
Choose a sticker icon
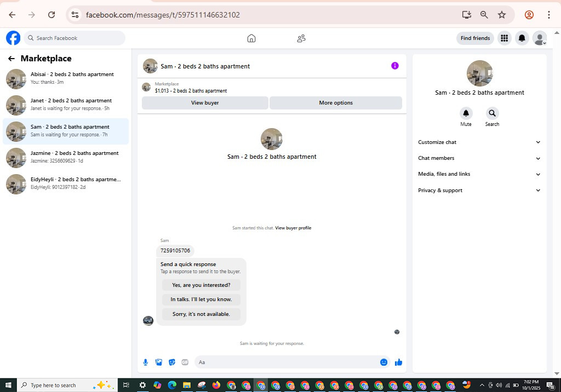(x=172, y=362)
